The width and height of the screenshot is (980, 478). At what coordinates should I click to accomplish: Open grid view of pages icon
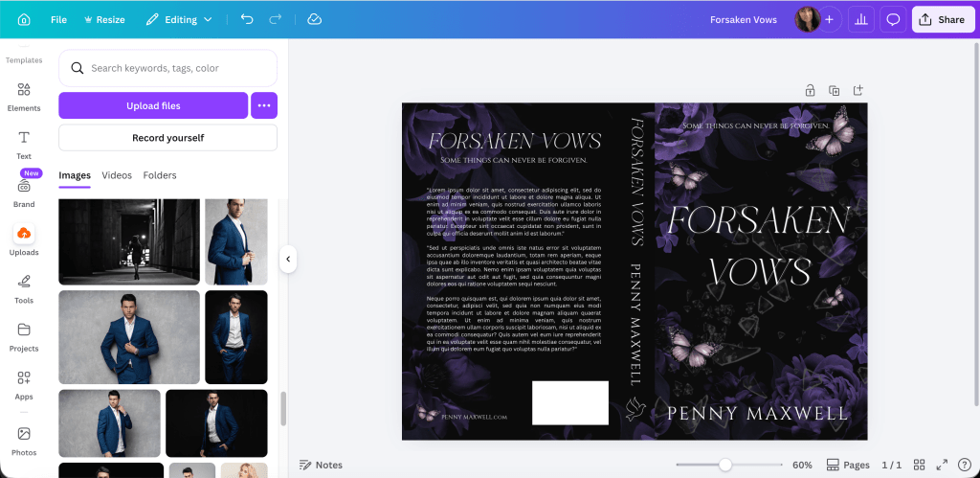919,465
